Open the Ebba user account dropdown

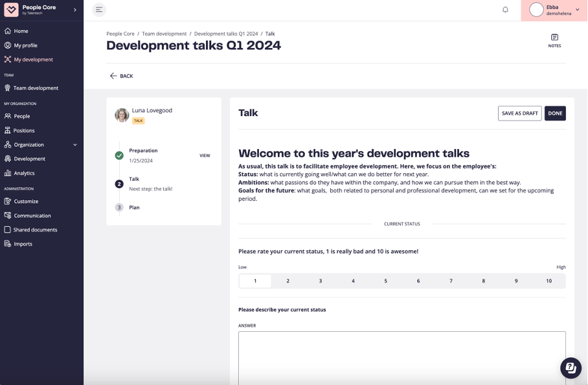(577, 10)
